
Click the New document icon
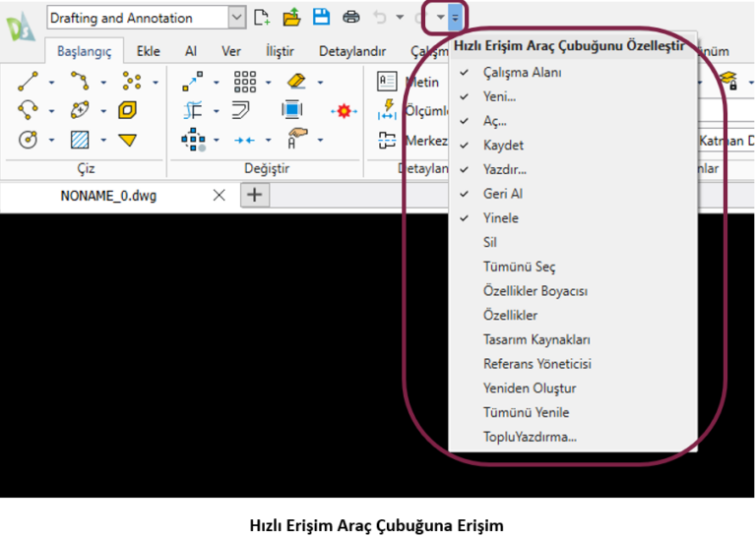pos(262,17)
